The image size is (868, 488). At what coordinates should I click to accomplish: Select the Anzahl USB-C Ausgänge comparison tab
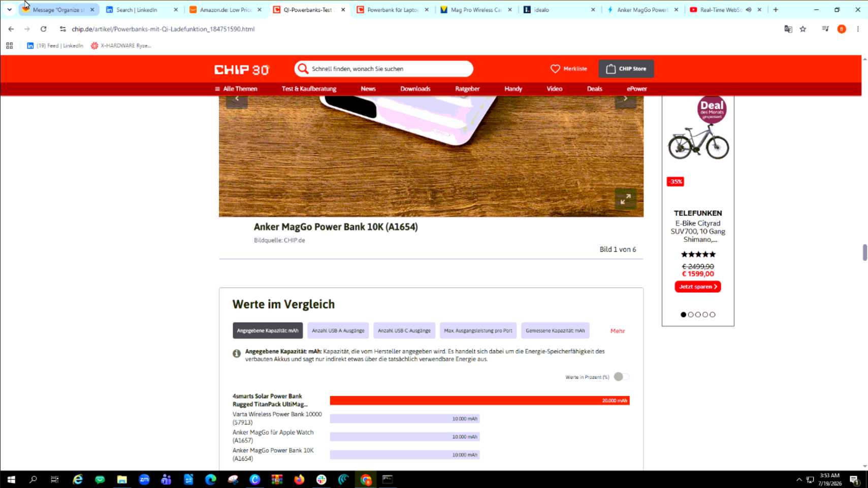coord(404,331)
